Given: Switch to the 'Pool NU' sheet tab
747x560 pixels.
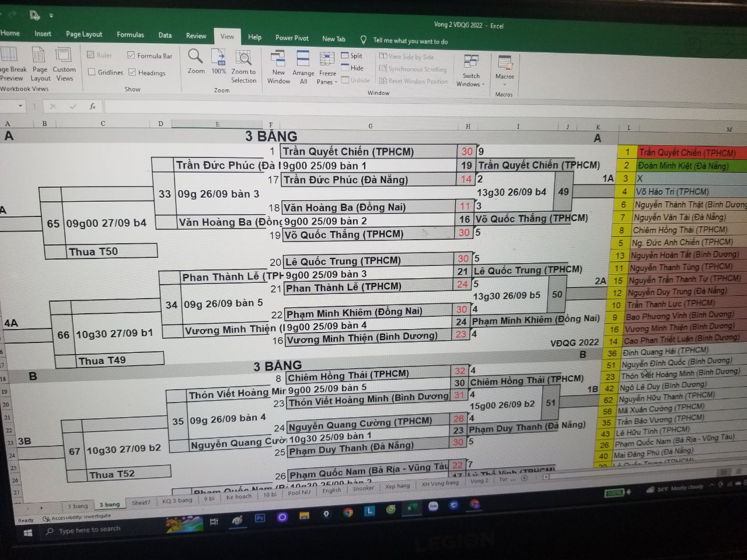Looking at the screenshot, I should (299, 493).
